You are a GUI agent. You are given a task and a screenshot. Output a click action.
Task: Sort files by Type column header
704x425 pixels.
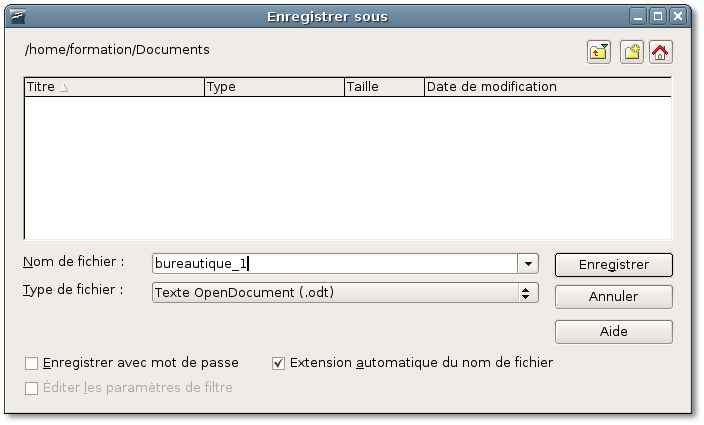click(274, 87)
